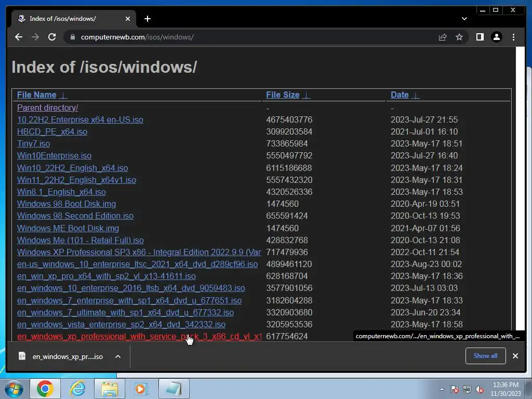Click Windows 98 Second Edition.iso
The height and width of the screenshot is (399, 532).
click(75, 216)
